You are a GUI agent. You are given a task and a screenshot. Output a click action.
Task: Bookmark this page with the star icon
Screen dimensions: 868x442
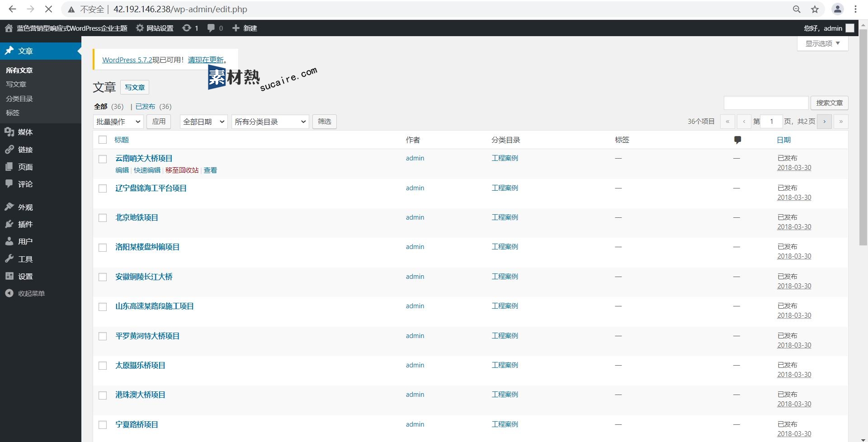click(x=815, y=9)
